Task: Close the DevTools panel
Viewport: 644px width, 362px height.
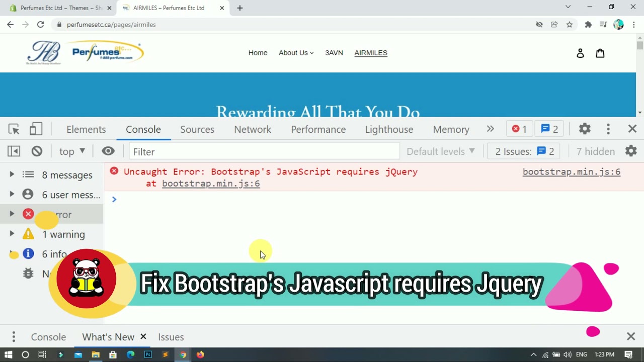Action: [x=632, y=129]
